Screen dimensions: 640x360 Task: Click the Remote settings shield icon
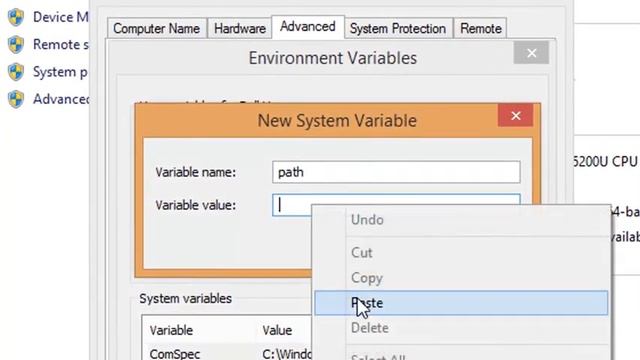point(16,44)
